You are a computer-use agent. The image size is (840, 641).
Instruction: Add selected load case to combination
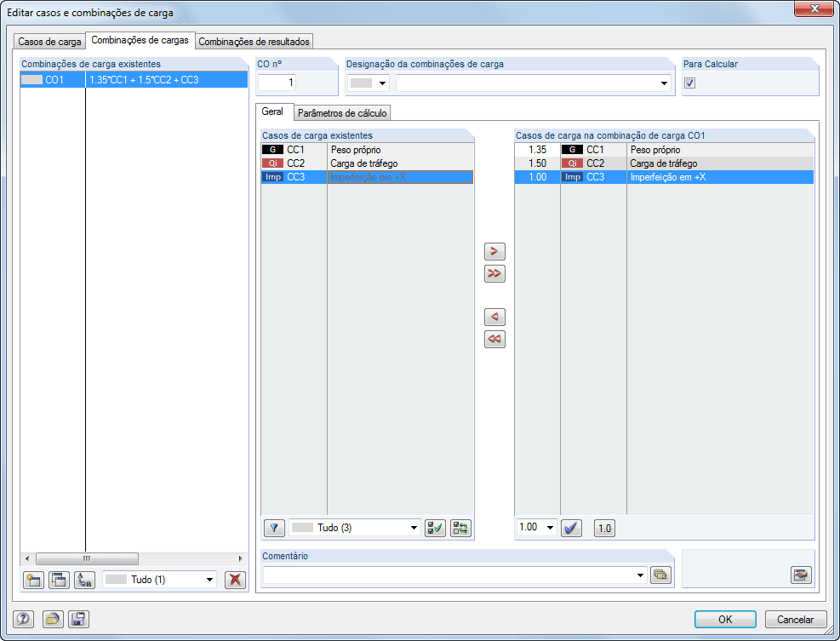494,251
